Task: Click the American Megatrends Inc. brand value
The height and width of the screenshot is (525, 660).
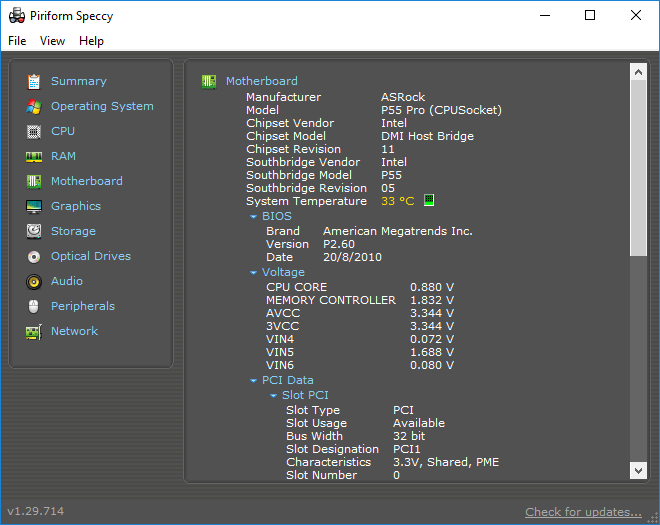Action: [x=398, y=231]
